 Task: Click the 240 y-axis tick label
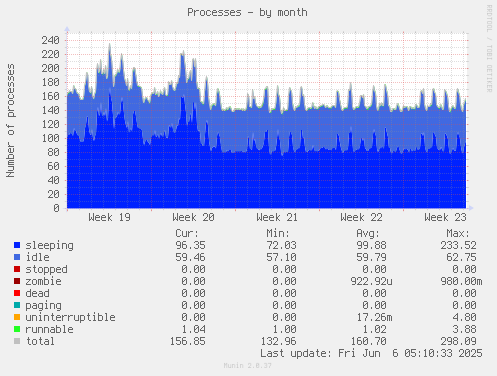(50, 40)
